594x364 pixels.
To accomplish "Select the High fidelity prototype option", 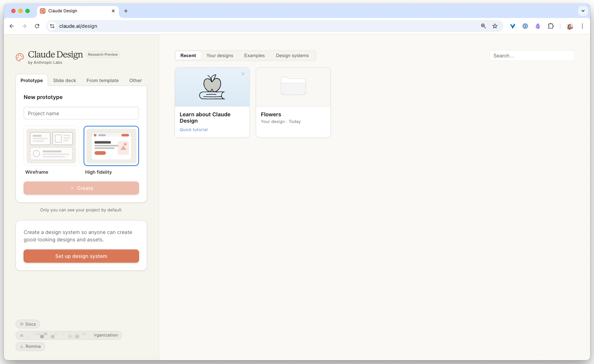I will click(x=111, y=146).
